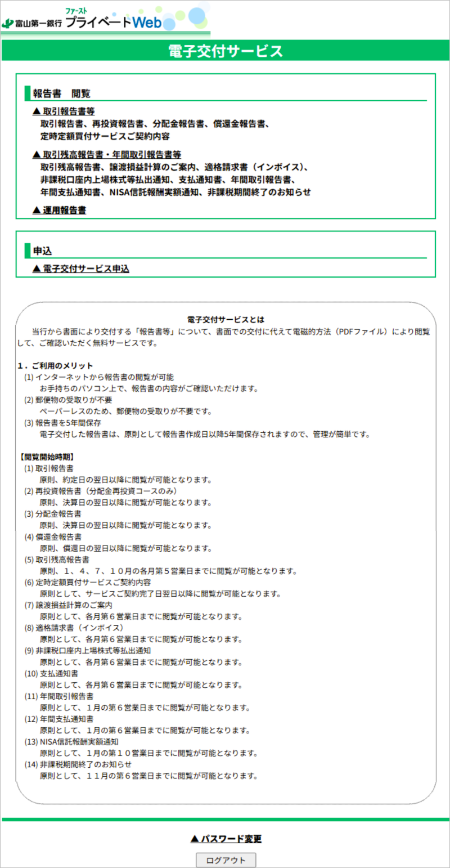Click the プライベートWeb logo text

(113, 22)
